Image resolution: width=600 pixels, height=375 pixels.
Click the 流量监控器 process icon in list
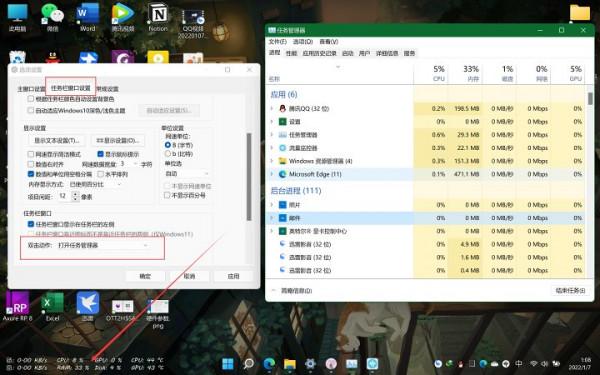tap(282, 148)
